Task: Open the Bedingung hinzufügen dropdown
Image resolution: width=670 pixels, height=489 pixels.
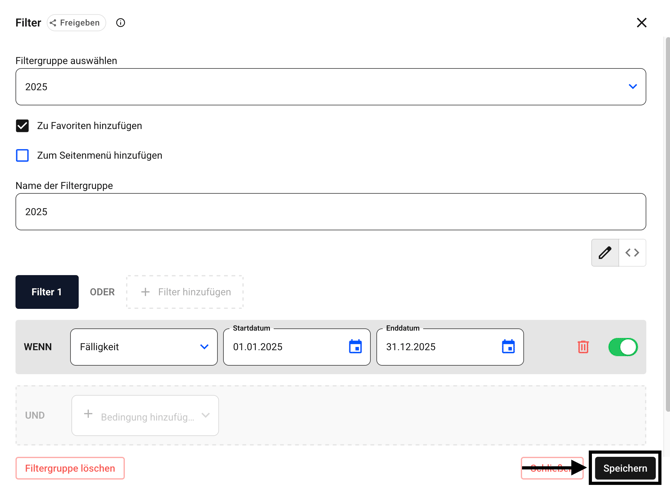Action: tap(146, 416)
